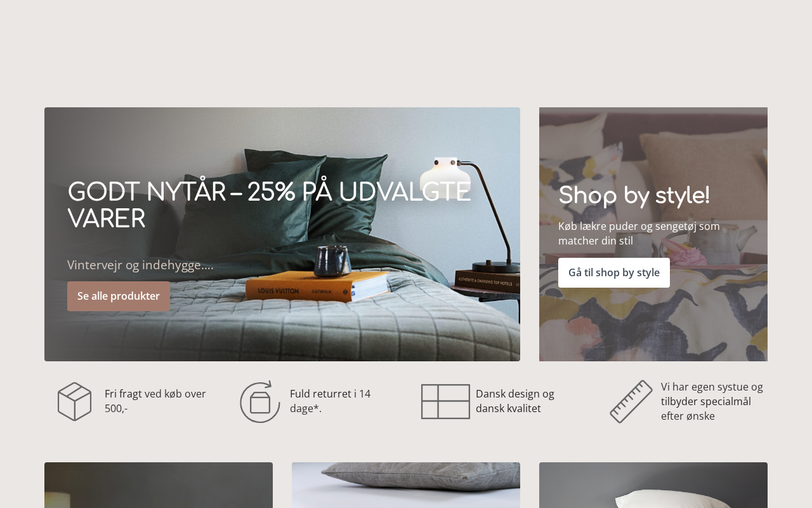Click the circular return arrow icon
Viewport: 812px width, 508px height.
coord(260,401)
